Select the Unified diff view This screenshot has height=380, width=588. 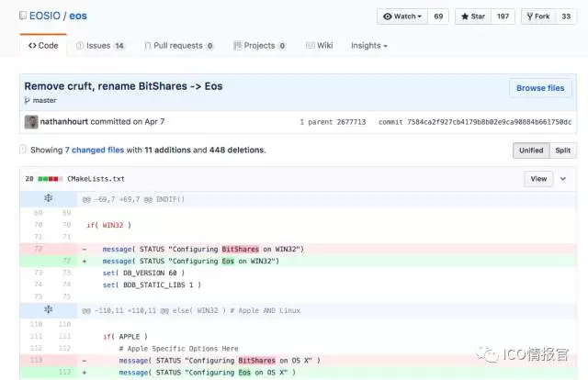(x=531, y=151)
